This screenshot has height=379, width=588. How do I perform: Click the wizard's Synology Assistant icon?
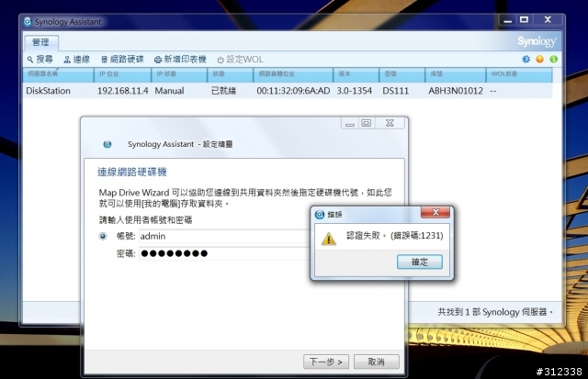[107, 144]
